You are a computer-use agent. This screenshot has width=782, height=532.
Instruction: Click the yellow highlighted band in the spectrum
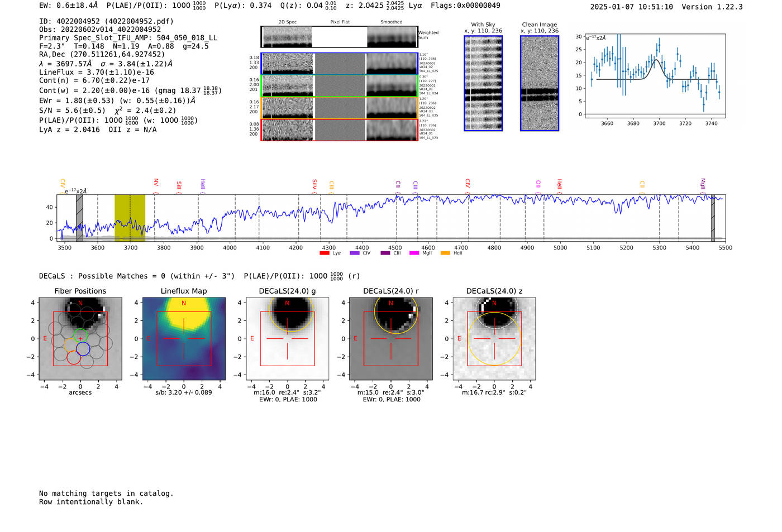tap(130, 218)
